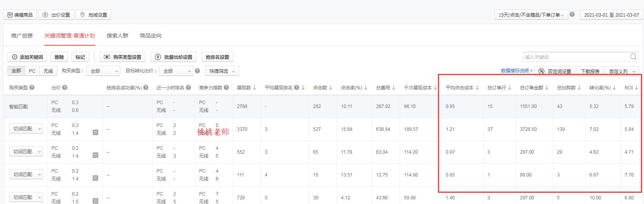Click the 独 badge in the 552 impressions row
644x204 pixels.
tap(95, 155)
